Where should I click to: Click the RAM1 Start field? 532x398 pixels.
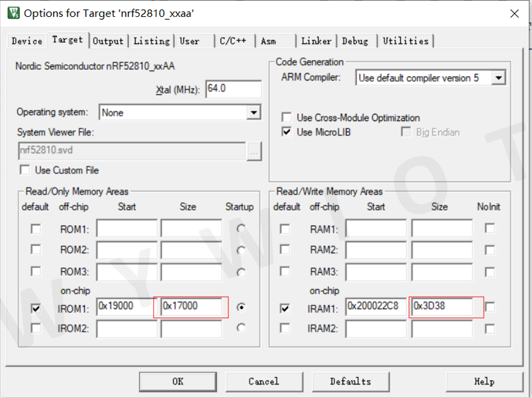click(x=376, y=228)
